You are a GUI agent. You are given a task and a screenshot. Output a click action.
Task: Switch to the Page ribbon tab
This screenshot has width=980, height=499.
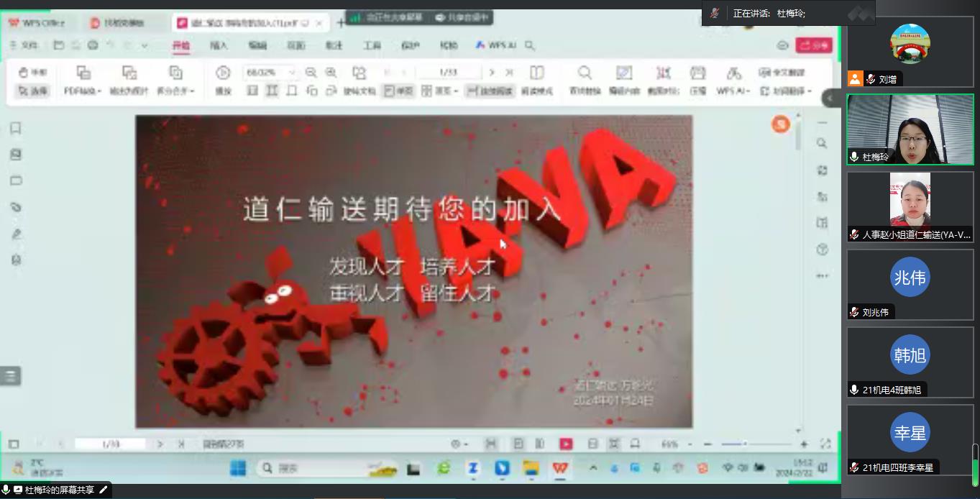point(296,45)
